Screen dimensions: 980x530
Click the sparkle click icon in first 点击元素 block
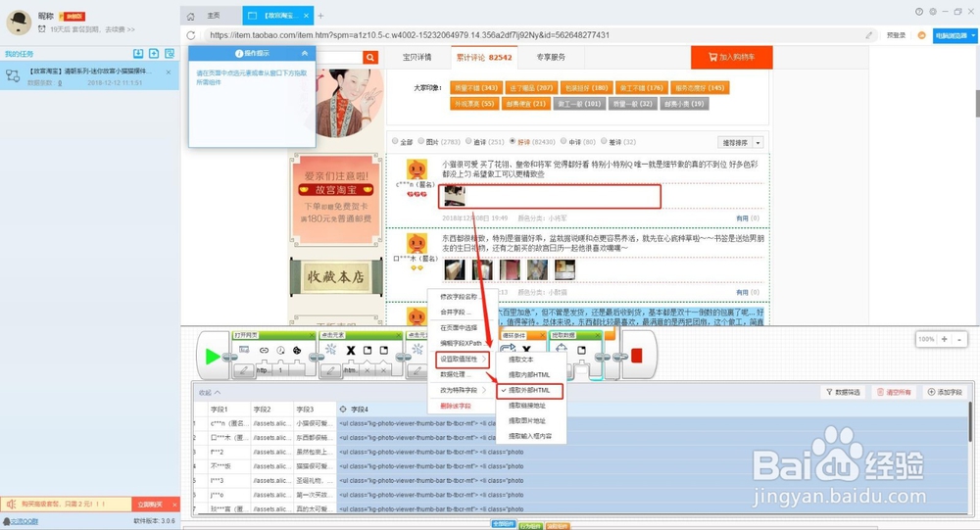(331, 350)
